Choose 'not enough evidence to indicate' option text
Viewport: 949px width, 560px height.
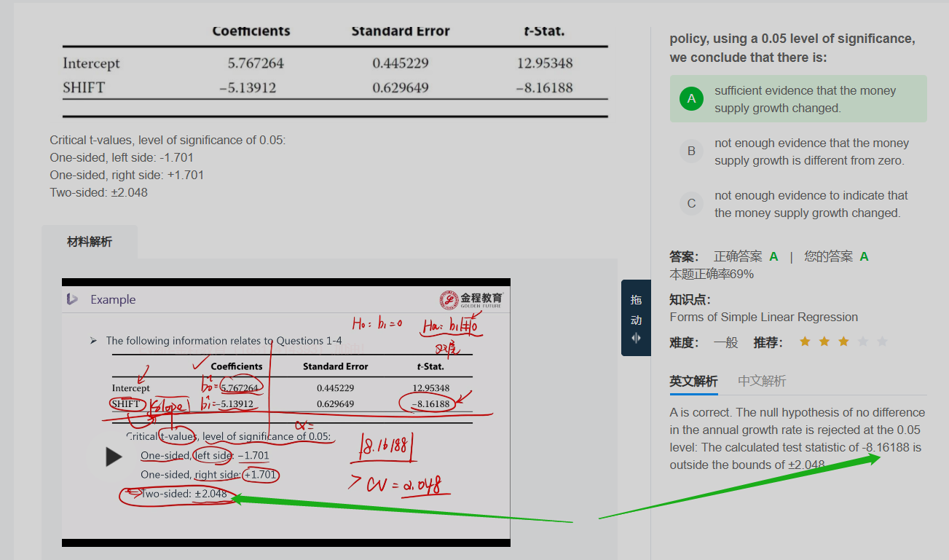811,204
